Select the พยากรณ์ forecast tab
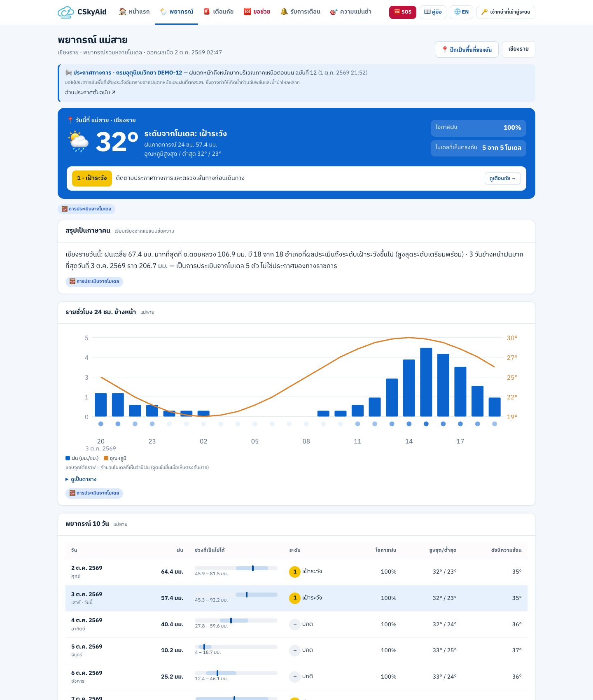The height and width of the screenshot is (700, 593). [176, 12]
